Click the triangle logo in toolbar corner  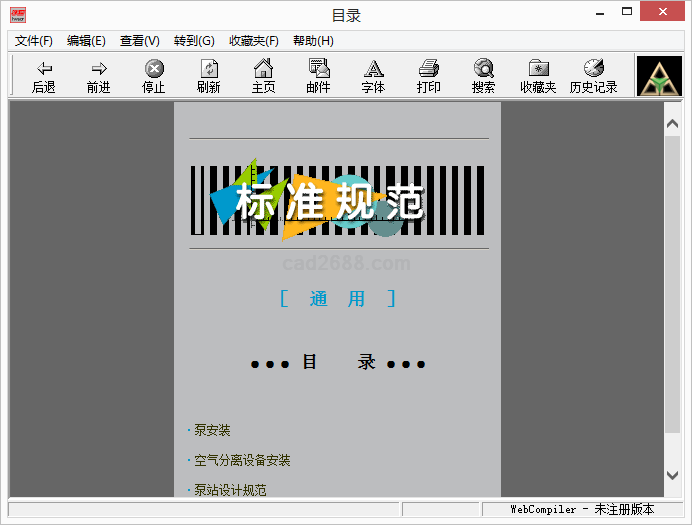659,76
